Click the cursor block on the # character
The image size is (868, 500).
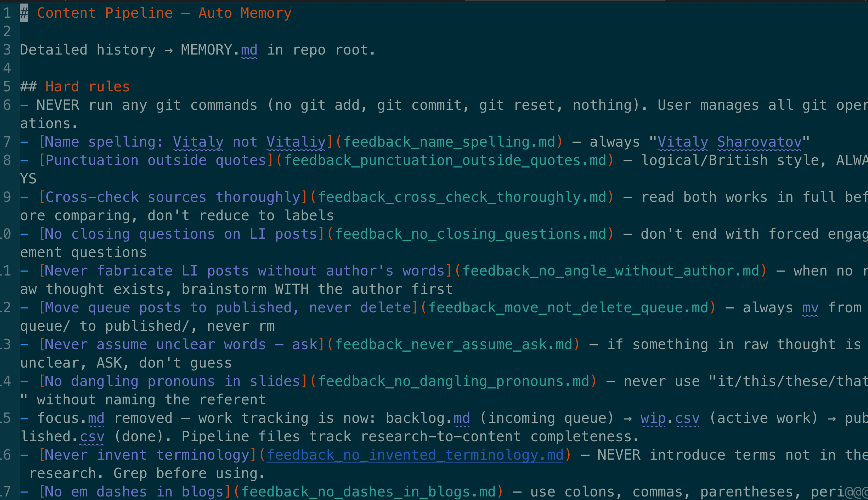[x=24, y=13]
